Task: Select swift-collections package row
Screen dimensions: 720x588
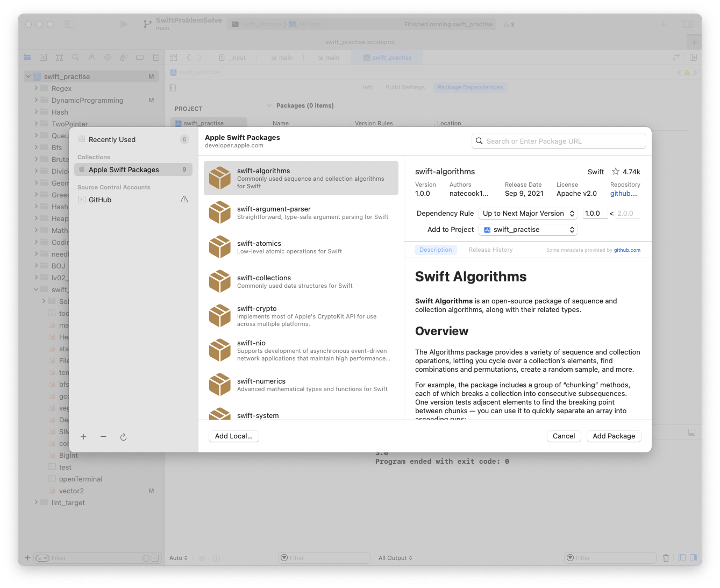Action: click(x=301, y=281)
